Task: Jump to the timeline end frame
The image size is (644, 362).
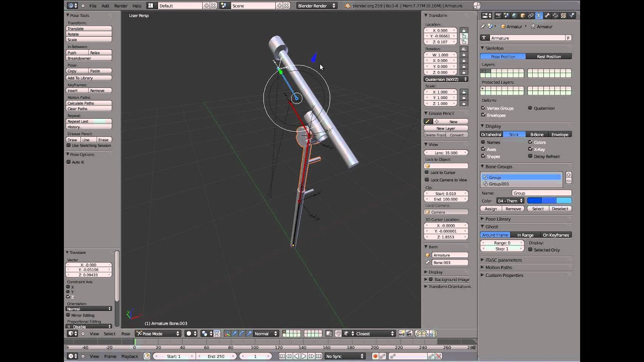Action: (318, 356)
